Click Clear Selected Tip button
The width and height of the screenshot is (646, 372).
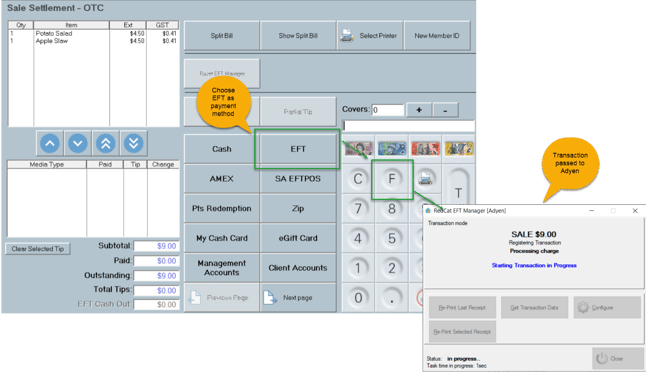pyautogui.click(x=37, y=249)
